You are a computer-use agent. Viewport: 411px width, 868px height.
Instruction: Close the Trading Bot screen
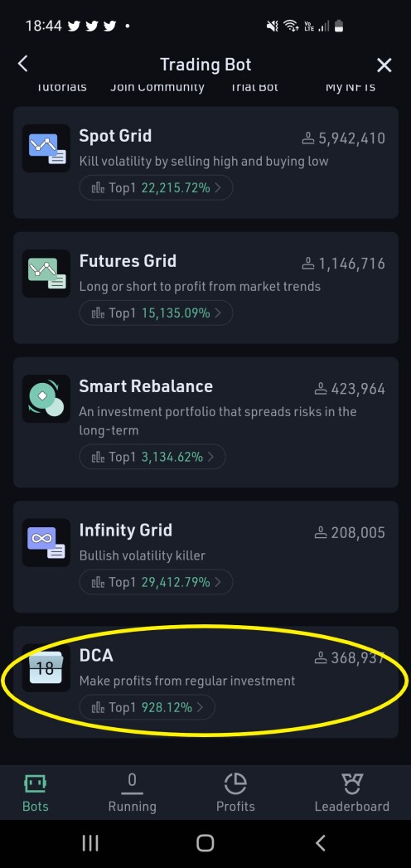click(384, 65)
